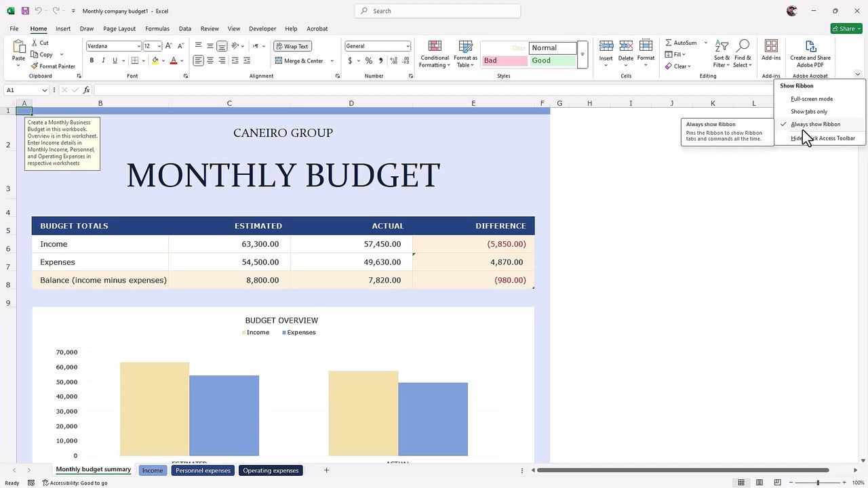This screenshot has width=868, height=488.
Task: Click the zoom slider in status bar
Action: click(817, 483)
